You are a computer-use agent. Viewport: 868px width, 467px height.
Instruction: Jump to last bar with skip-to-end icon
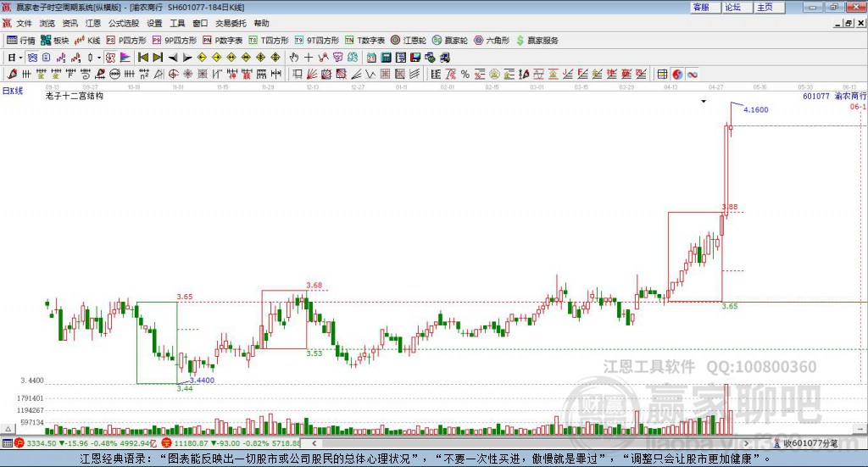click(x=158, y=58)
